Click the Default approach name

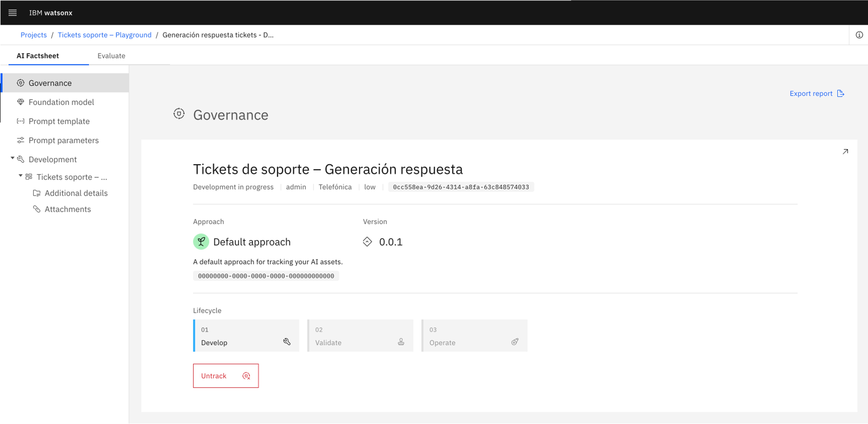click(x=252, y=242)
